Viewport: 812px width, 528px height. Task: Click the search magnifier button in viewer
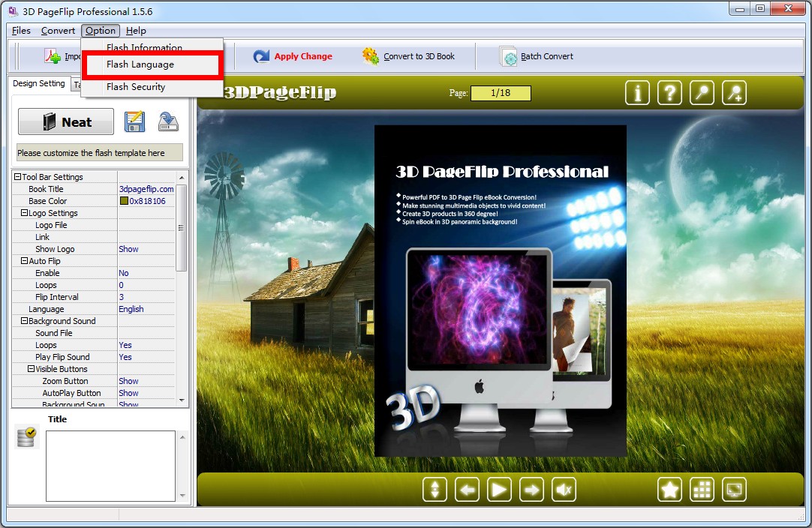click(x=702, y=93)
